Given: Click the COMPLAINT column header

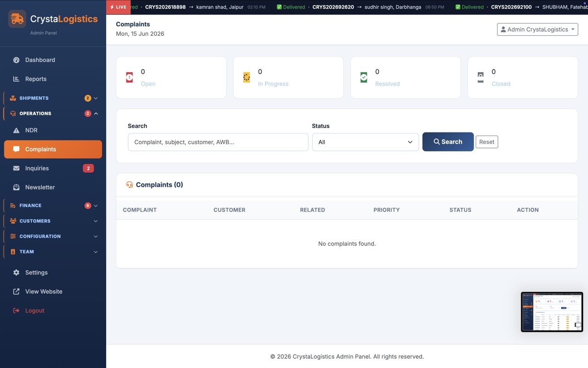Looking at the screenshot, I should click(140, 210).
